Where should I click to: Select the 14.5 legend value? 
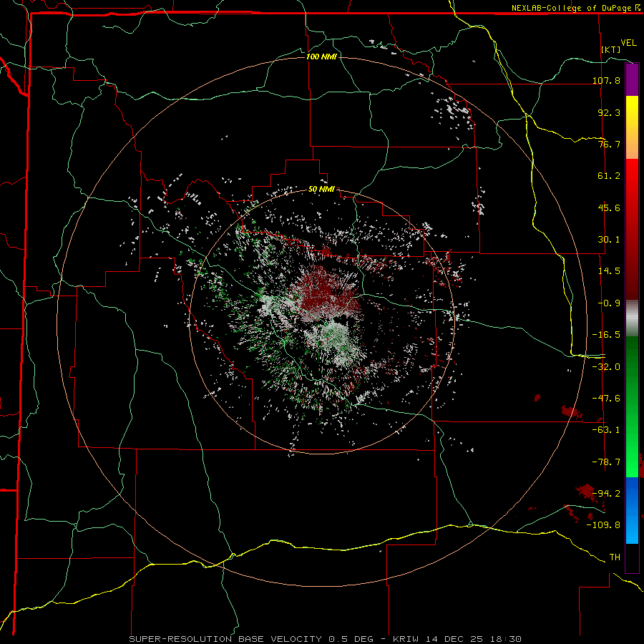pos(609,271)
